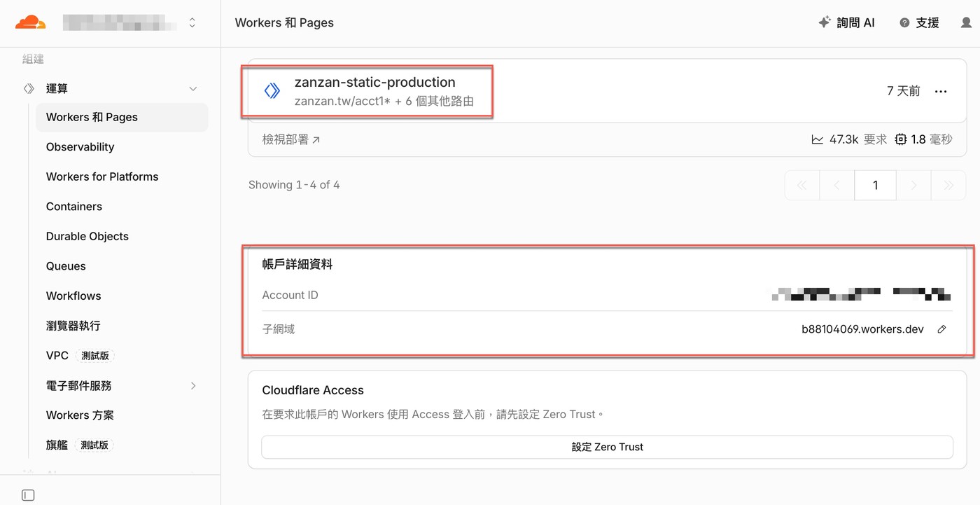Click the 7 天前 timestamp
Screen dimensions: 980x505
tap(904, 91)
